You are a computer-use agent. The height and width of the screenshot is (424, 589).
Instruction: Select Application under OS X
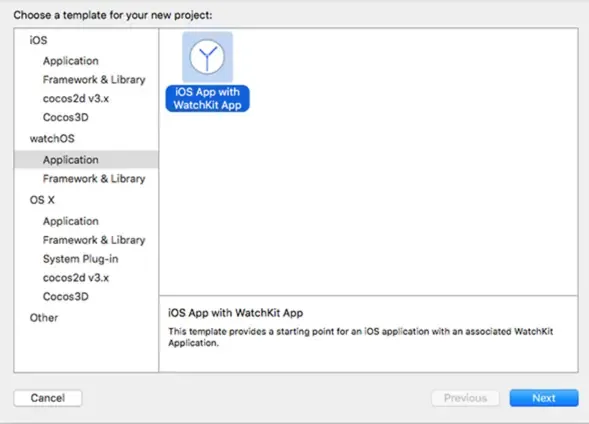point(71,221)
